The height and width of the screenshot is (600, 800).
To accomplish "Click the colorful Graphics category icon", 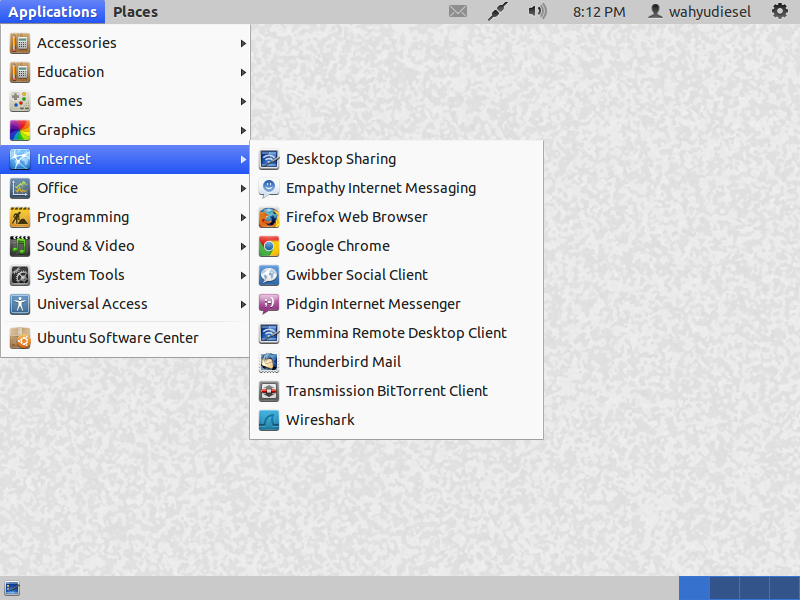I will [x=20, y=130].
